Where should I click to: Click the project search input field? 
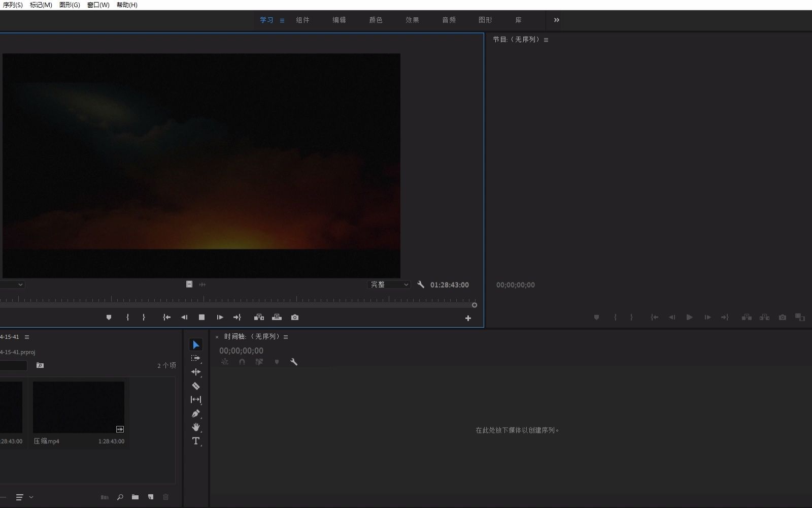coord(13,366)
